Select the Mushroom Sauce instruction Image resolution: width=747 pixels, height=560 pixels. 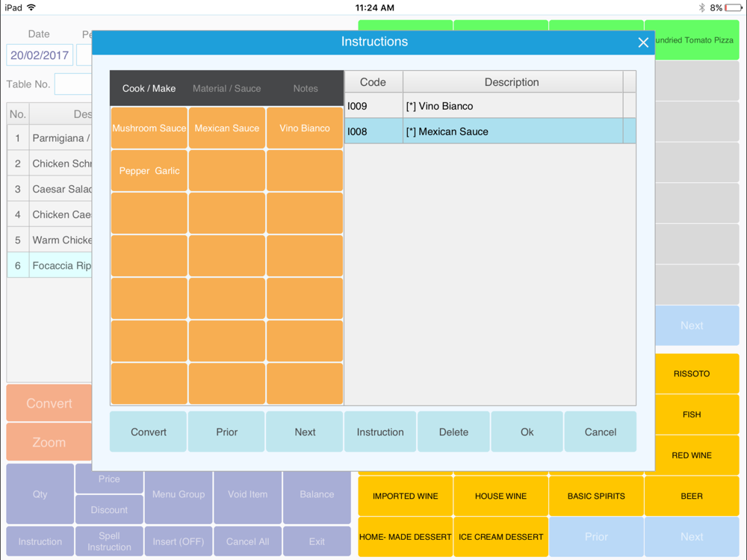(149, 128)
